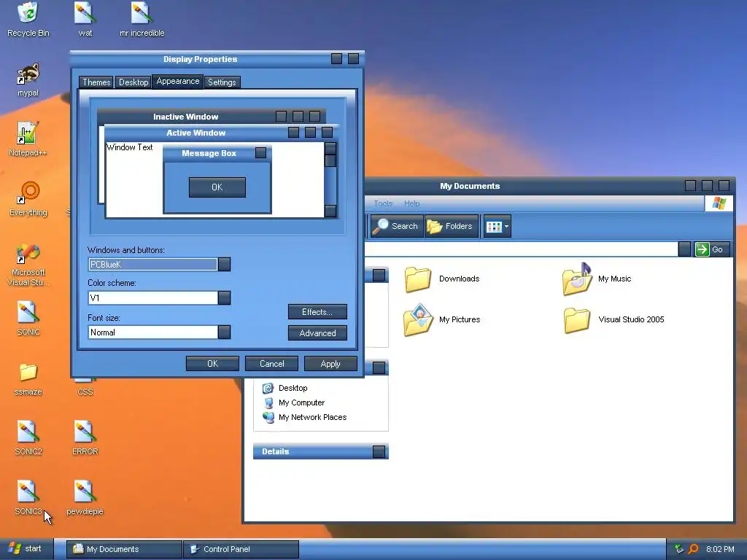Click the orange Everything tray icon
The width and height of the screenshot is (747, 560).
pyautogui.click(x=694, y=549)
